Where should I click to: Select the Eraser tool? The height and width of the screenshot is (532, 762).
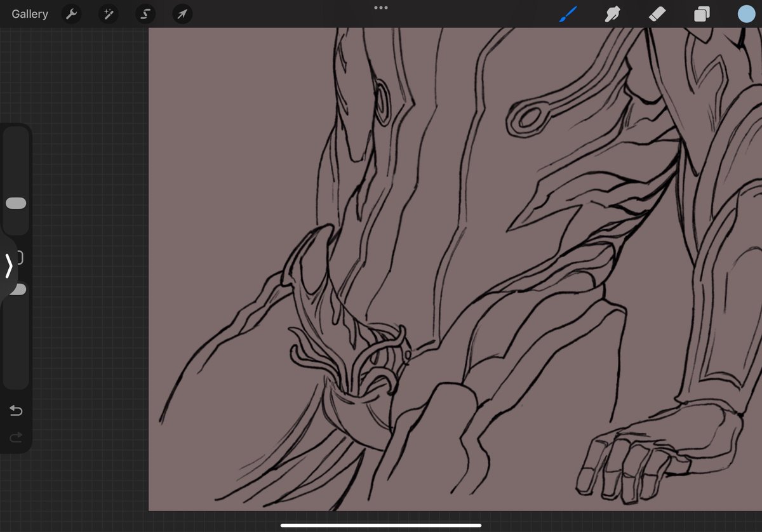pyautogui.click(x=657, y=14)
